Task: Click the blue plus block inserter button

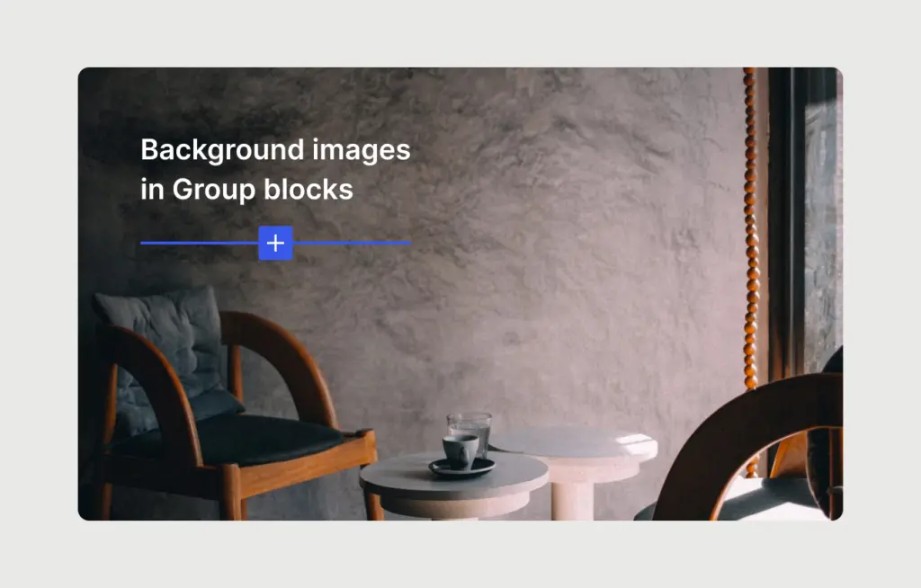Action: click(275, 243)
